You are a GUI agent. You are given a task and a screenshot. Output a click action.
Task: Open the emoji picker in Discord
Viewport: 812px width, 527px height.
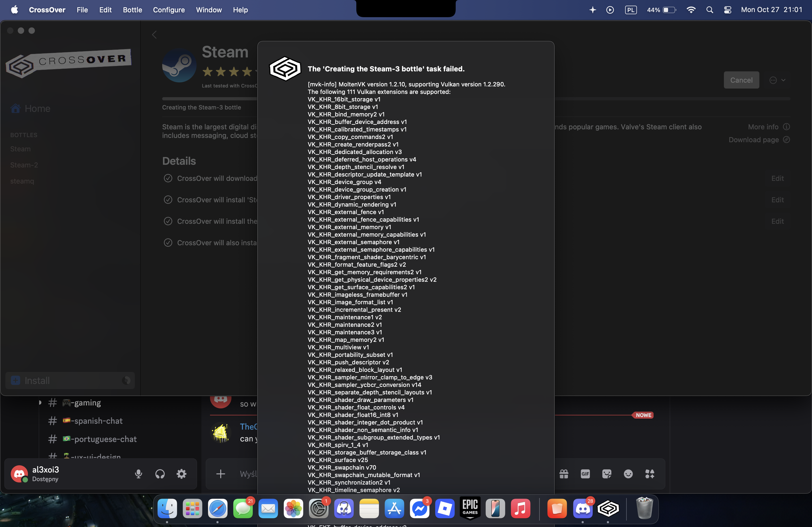[x=628, y=474]
